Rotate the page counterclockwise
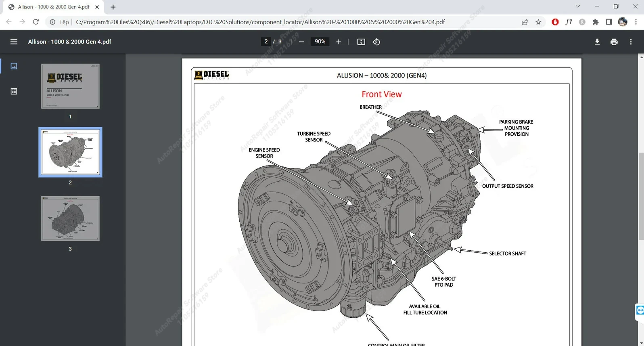This screenshot has width=644, height=346. (x=376, y=42)
